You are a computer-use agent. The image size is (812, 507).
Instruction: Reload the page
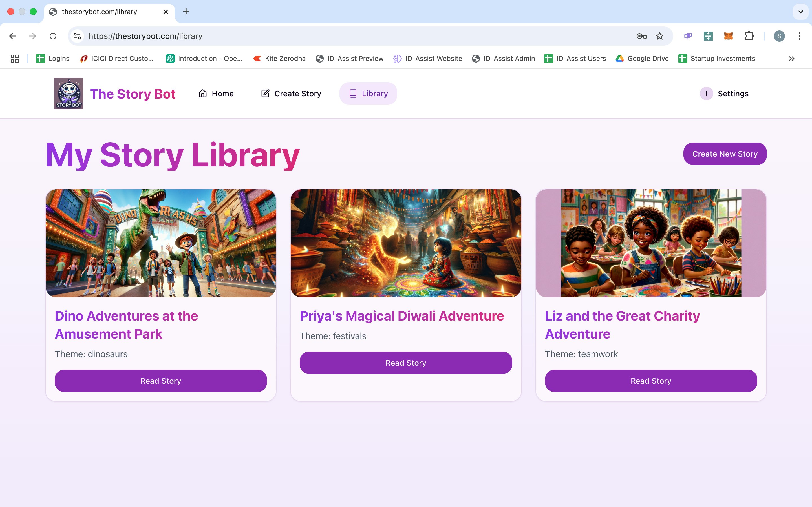pyautogui.click(x=53, y=36)
